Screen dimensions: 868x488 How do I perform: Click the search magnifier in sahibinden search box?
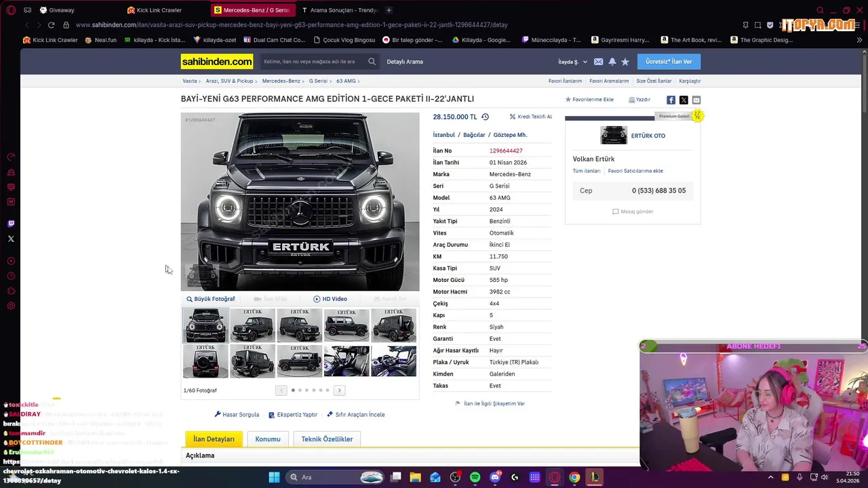[x=372, y=62]
